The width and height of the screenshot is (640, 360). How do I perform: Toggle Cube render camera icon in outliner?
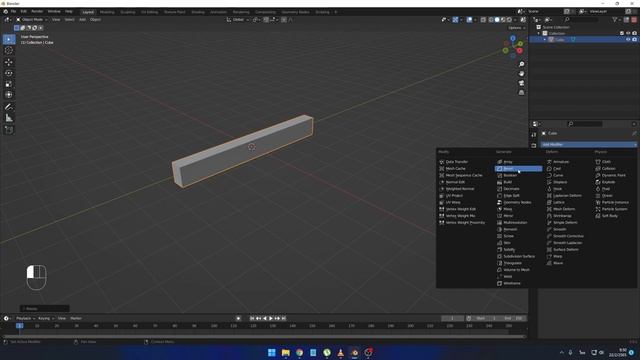coord(634,40)
